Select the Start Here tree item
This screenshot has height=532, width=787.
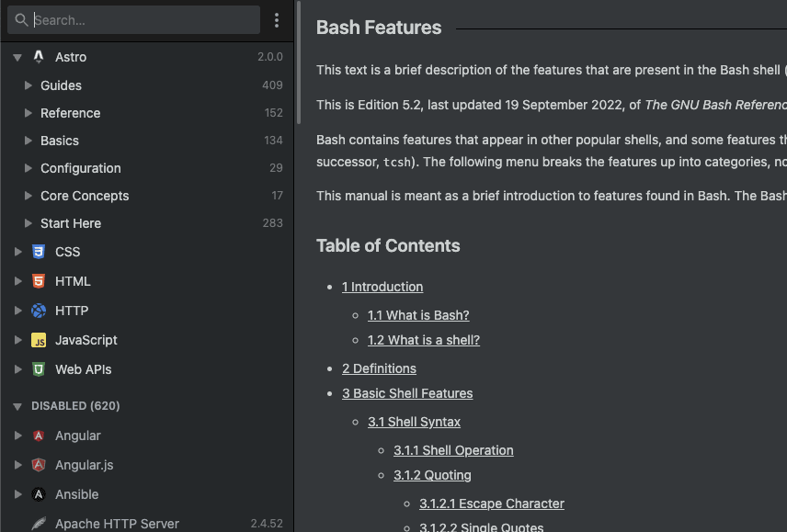coord(71,223)
